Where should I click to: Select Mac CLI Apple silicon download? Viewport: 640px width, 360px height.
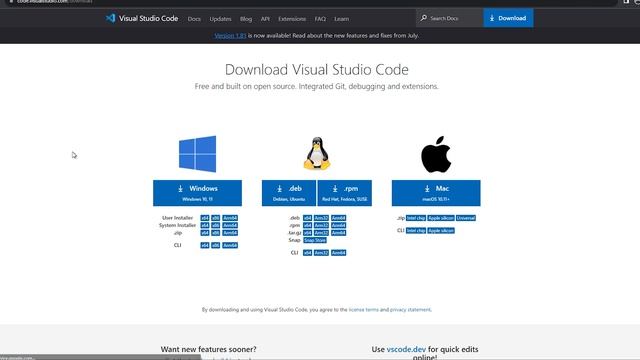point(441,231)
